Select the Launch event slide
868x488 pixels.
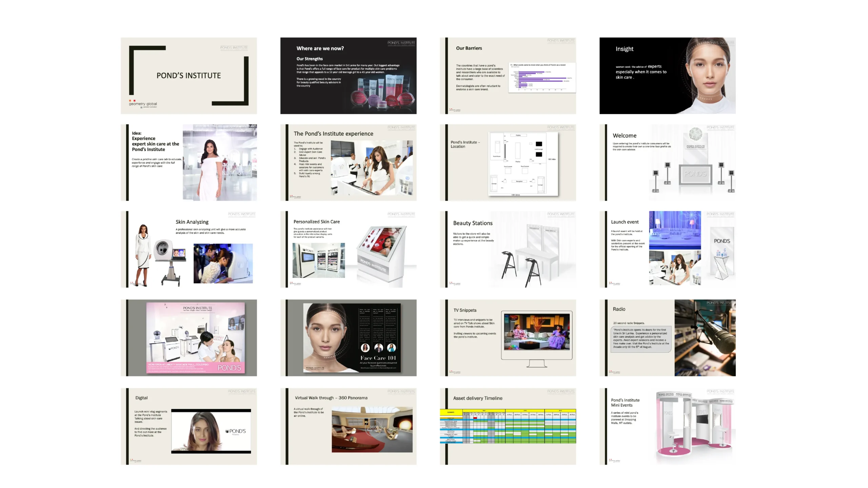click(667, 249)
